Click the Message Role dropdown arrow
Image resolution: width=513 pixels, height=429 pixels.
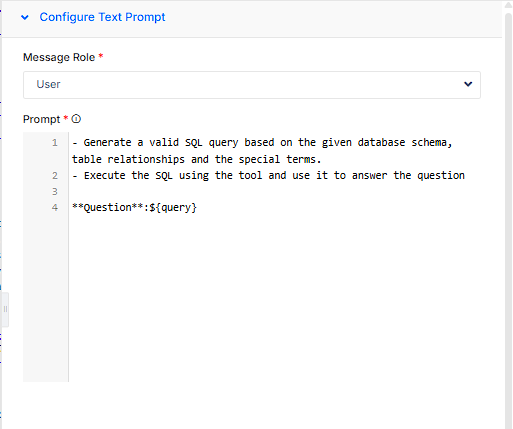click(x=468, y=84)
